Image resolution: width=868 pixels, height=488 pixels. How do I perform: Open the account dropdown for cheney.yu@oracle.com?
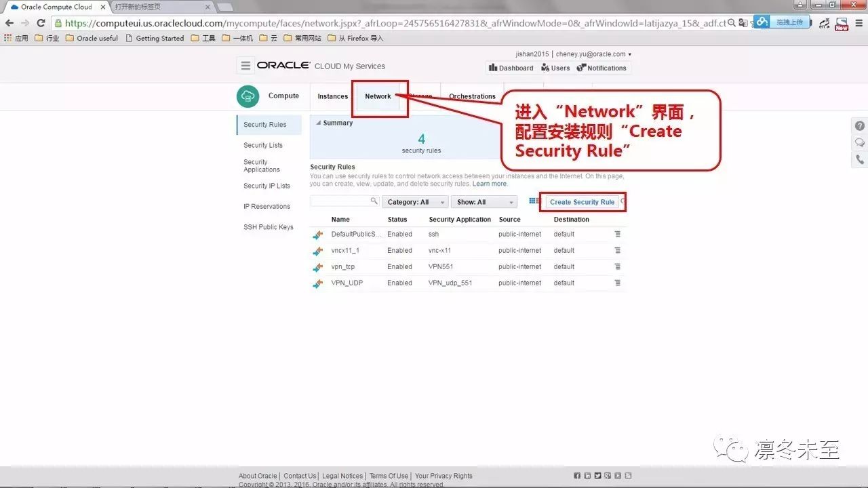(x=594, y=54)
